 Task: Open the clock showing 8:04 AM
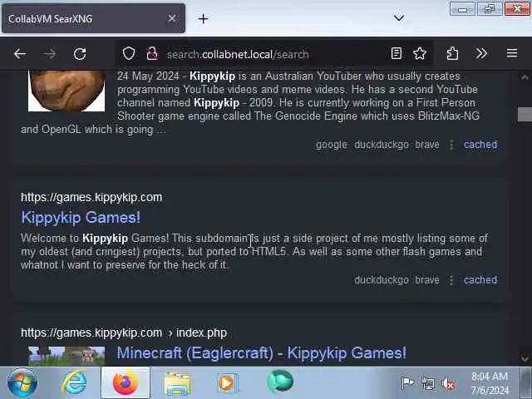click(490, 383)
